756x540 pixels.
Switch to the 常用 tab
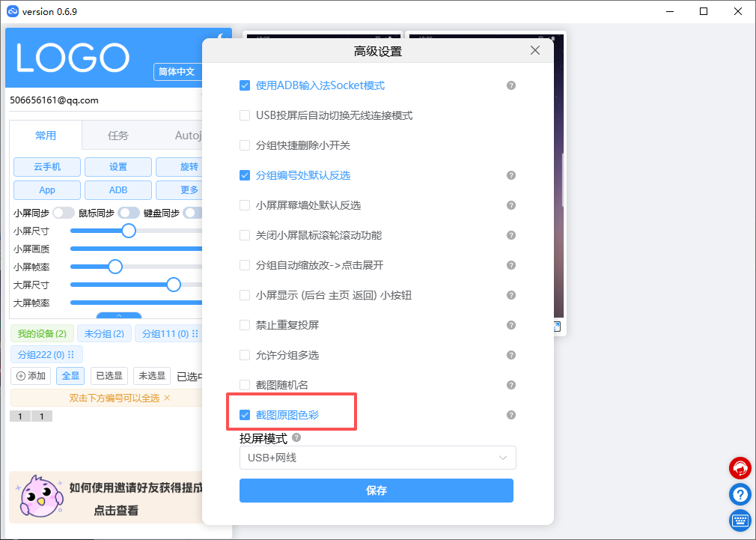tap(46, 136)
